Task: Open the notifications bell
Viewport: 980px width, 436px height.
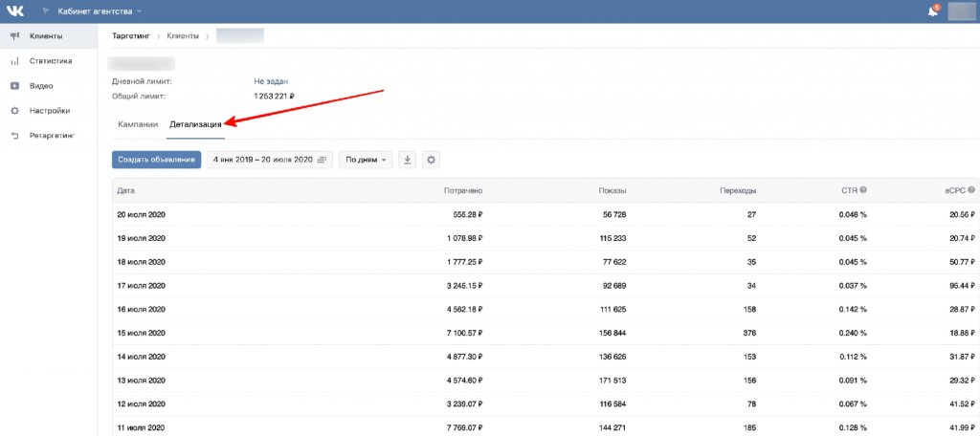Action: 933,11
